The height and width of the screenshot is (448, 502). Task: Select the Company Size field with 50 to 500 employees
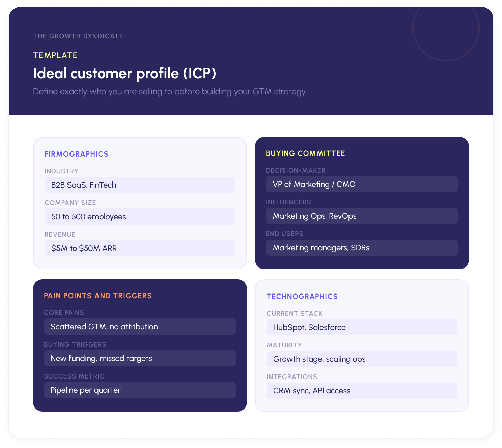(x=140, y=217)
